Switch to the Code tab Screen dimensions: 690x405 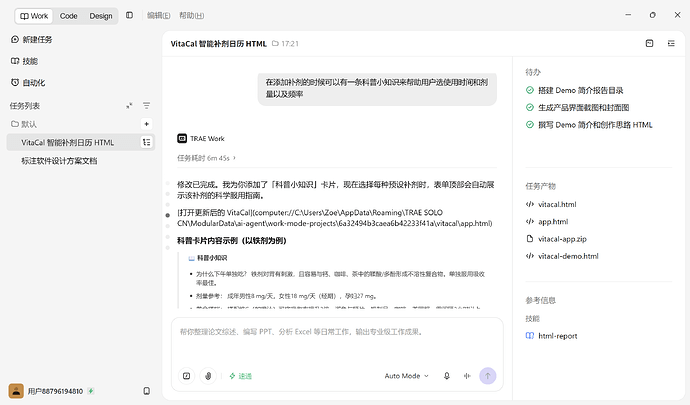[x=69, y=16]
